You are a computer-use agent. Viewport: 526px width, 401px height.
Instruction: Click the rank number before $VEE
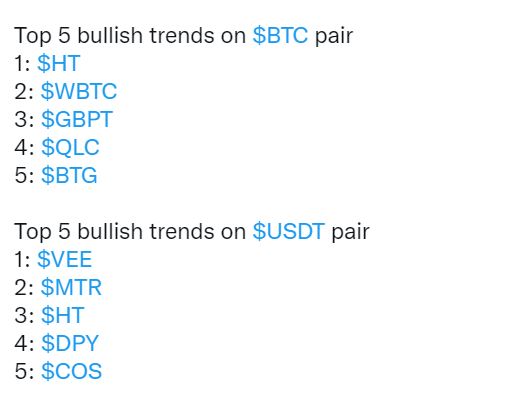(22, 259)
